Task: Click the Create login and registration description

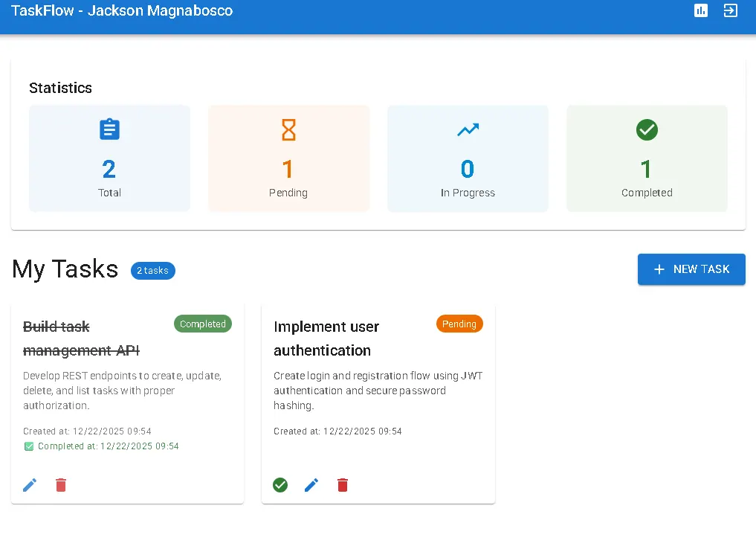Action: coord(378,391)
